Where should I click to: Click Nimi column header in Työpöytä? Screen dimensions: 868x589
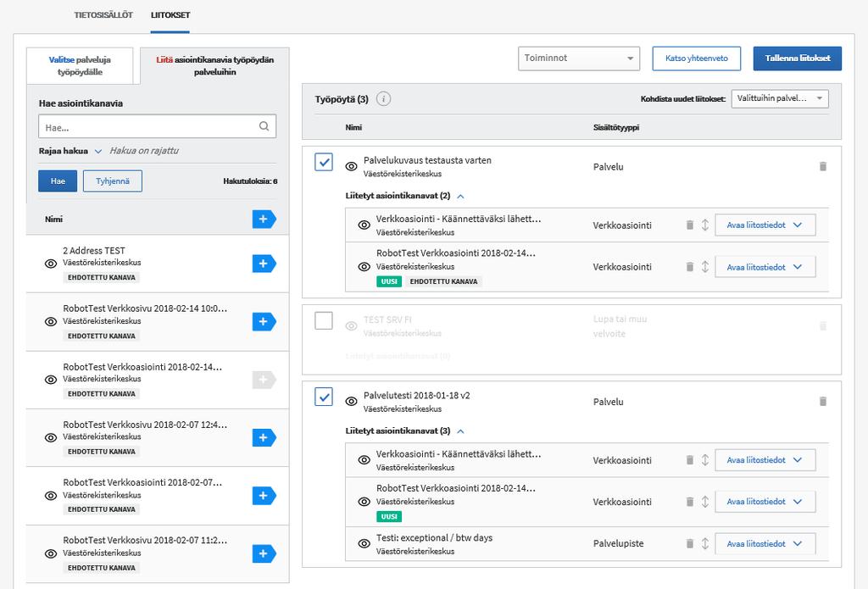coord(353,127)
